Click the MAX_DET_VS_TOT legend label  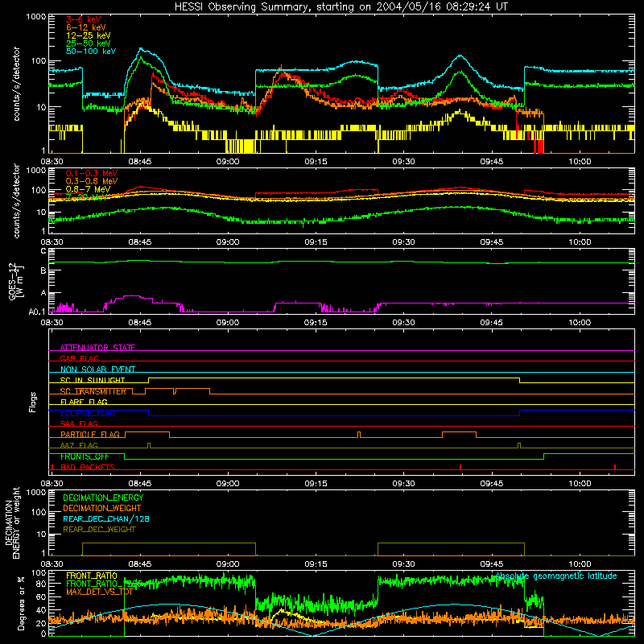[x=100, y=592]
